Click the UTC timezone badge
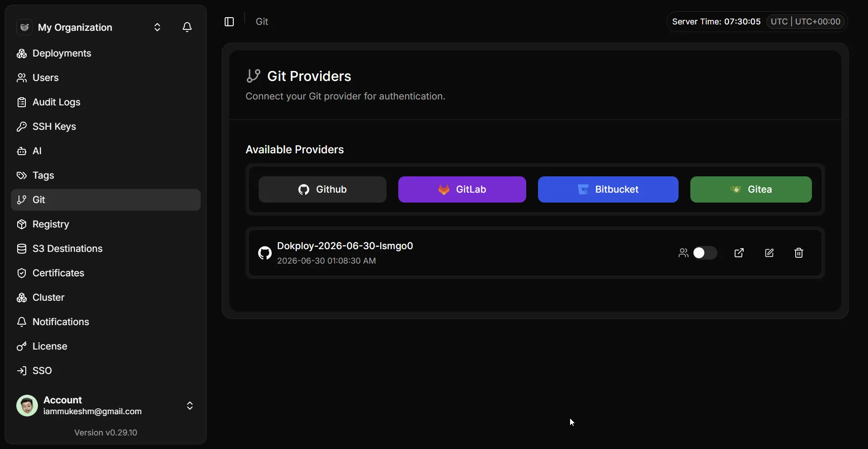This screenshot has width=868, height=449. (806, 22)
